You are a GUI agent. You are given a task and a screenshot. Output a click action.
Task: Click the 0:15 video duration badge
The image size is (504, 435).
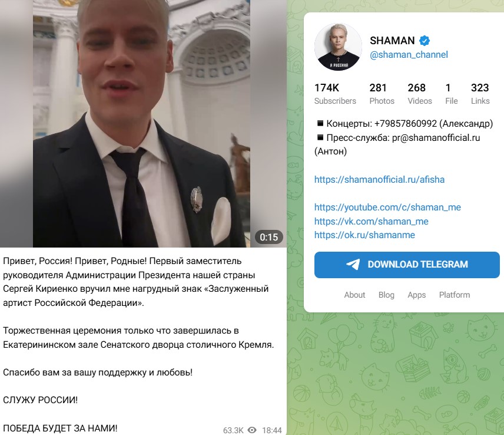(x=268, y=237)
